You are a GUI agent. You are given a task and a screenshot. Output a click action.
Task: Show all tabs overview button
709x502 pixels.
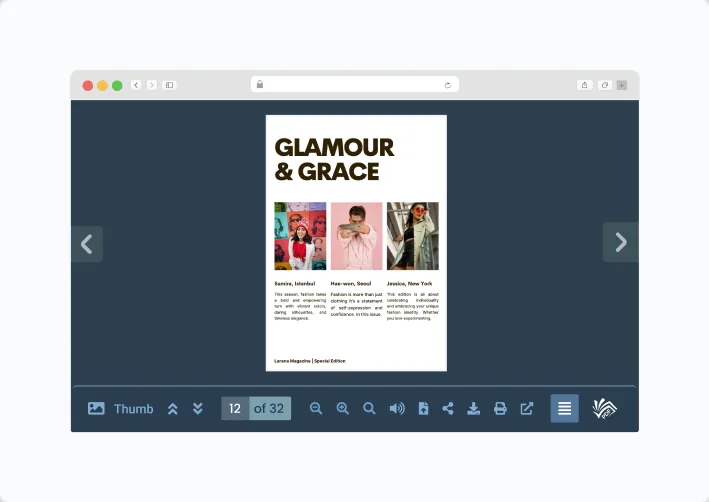click(x=605, y=85)
